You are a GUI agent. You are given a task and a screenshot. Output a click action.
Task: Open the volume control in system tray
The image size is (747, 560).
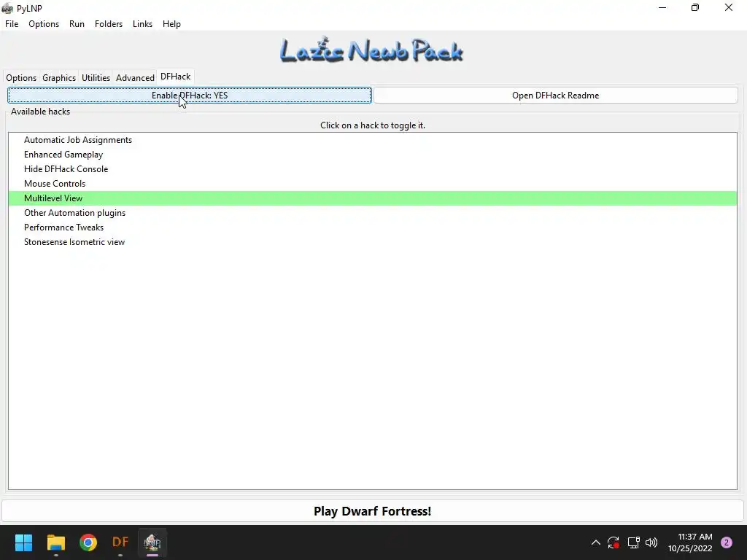click(x=651, y=542)
